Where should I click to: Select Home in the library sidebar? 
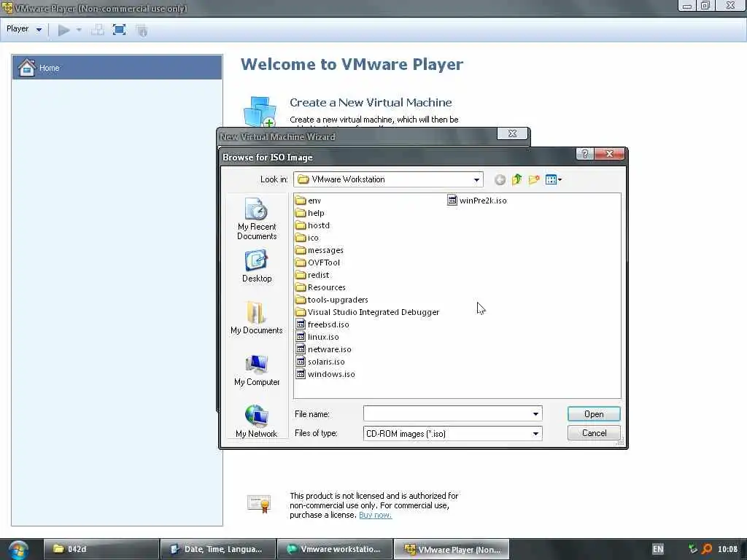tap(117, 67)
